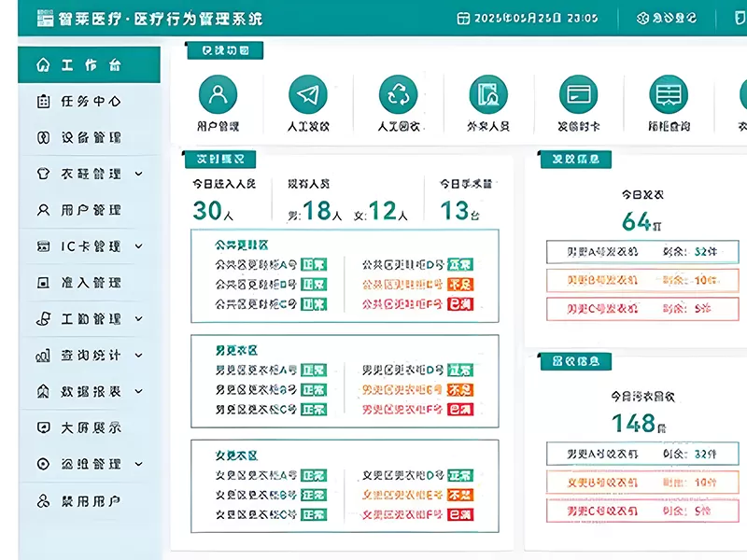The width and height of the screenshot is (747, 560).
Task: Click red 已满 badge in 男更衣区
Action: point(460,409)
